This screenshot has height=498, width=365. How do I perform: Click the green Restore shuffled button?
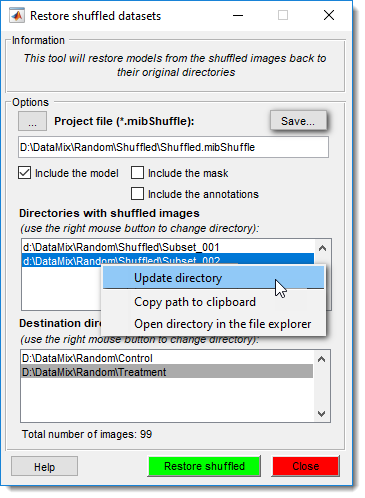(x=204, y=466)
